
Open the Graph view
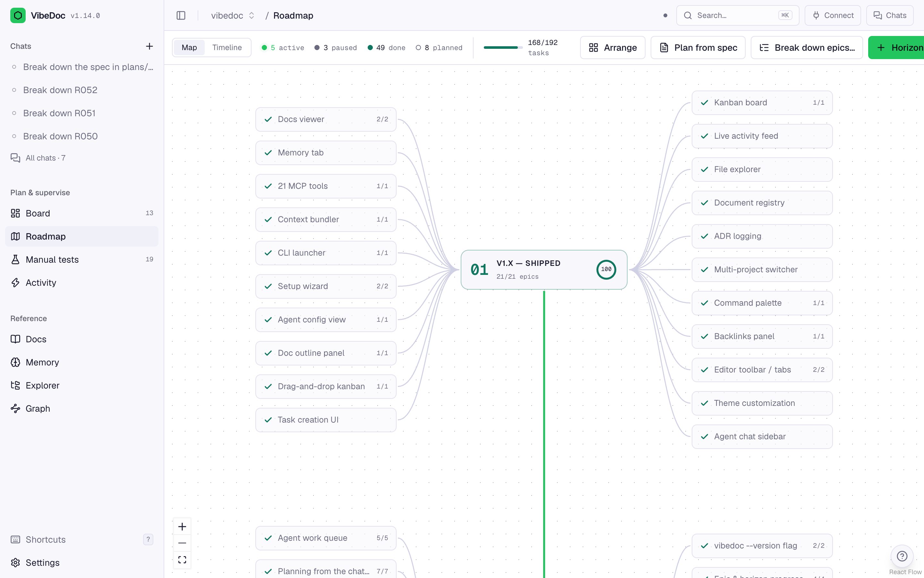pos(82,409)
